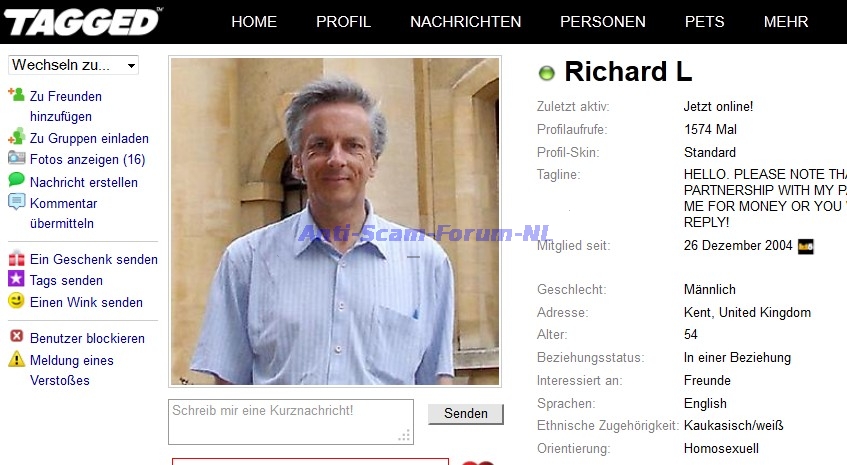
Task: Click the red gift box icon
Action: [16, 258]
